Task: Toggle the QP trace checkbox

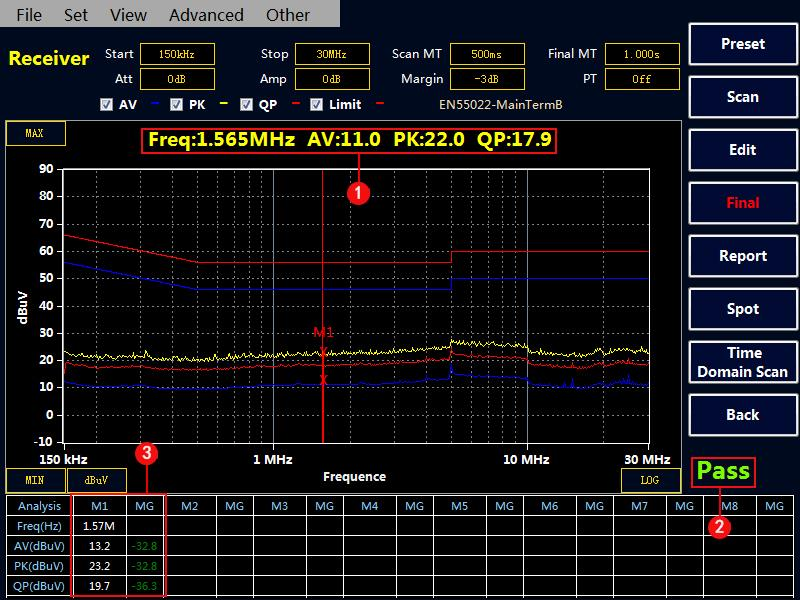Action: pyautogui.click(x=246, y=104)
